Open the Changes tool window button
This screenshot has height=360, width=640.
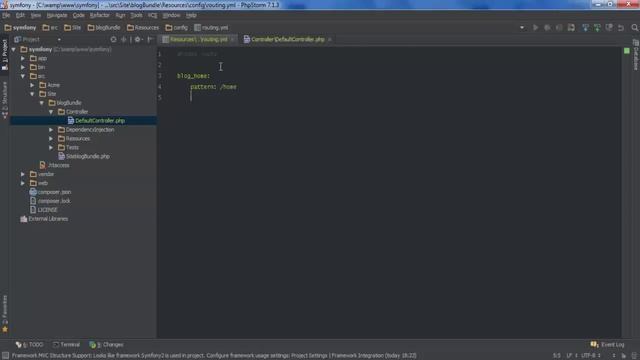coord(106,345)
